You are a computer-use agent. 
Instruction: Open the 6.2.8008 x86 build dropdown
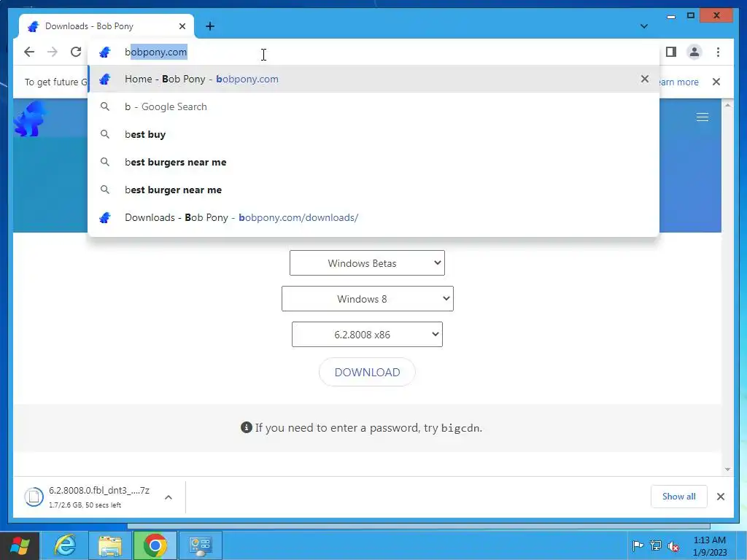pos(367,334)
